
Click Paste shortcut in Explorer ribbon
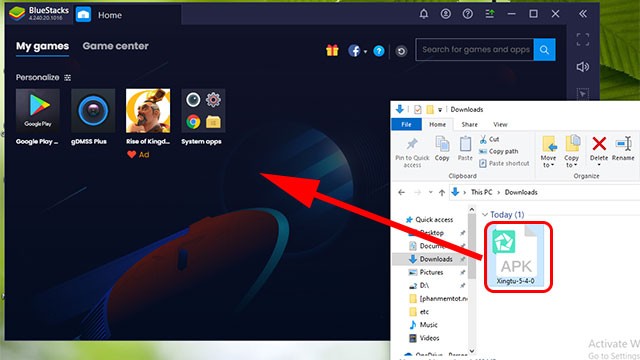[504, 163]
